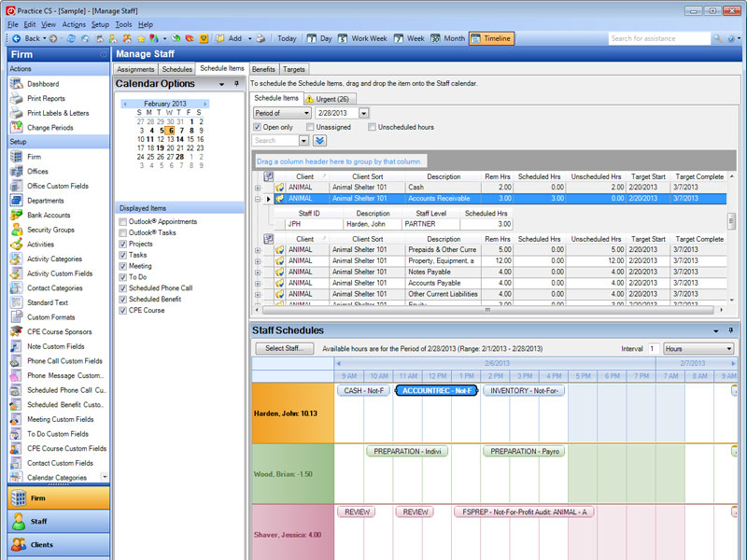Viewport: 747px width, 560px height.
Task: Switch to Timeline view in toolbar
Action: pyautogui.click(x=490, y=38)
